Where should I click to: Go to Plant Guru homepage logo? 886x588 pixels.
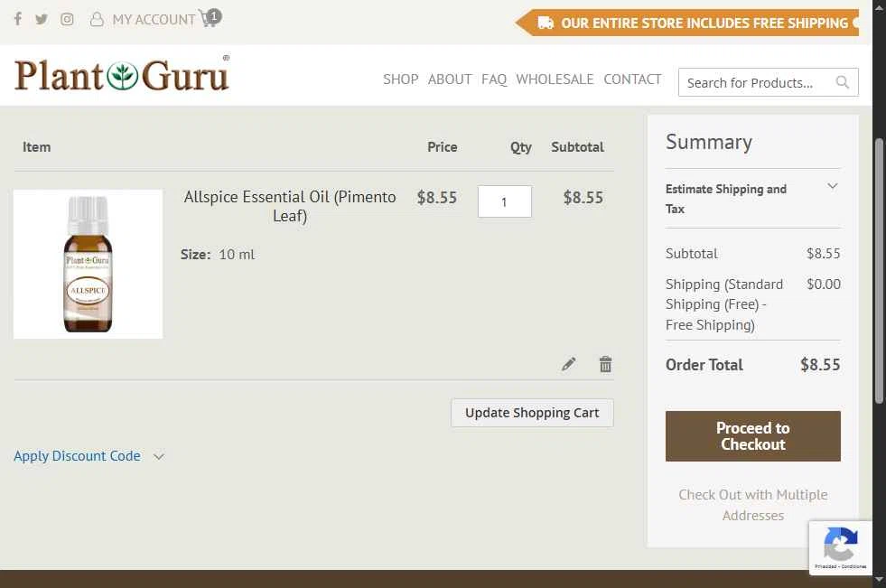122,74
